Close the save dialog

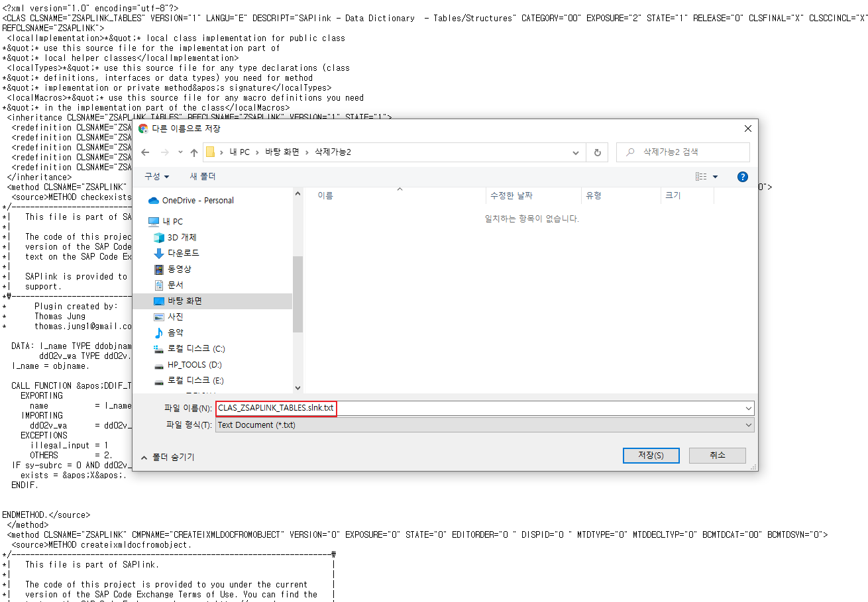(748, 128)
